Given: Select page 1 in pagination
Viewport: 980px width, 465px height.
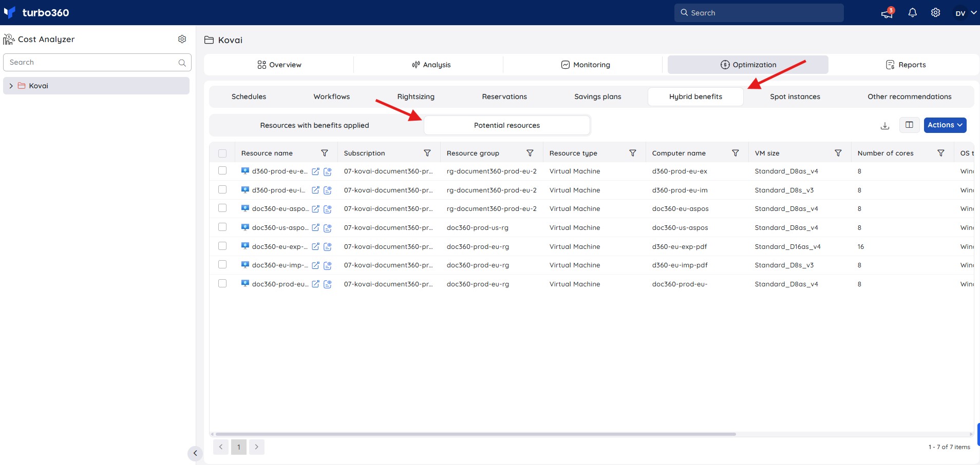Looking at the screenshot, I should 239,447.
